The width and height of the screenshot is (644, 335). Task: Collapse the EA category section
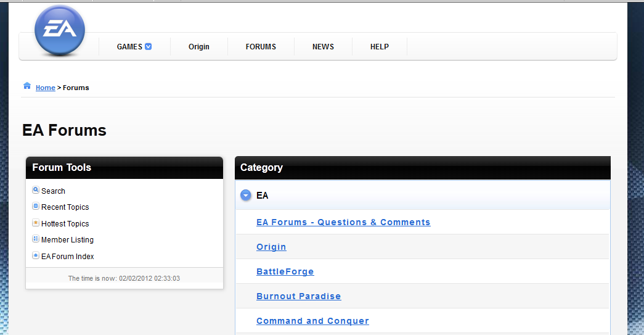tap(246, 195)
